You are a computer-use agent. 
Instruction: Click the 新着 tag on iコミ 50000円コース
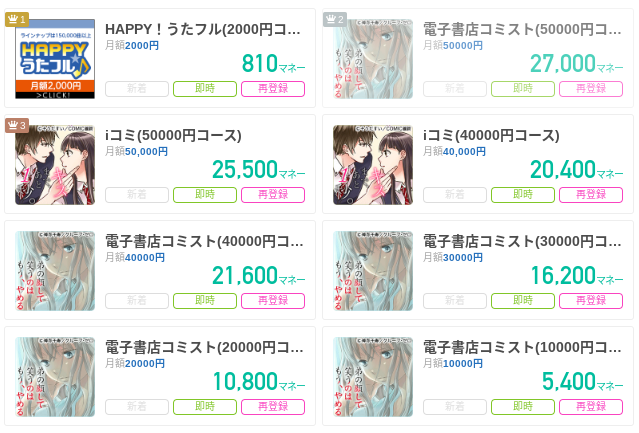point(137,195)
